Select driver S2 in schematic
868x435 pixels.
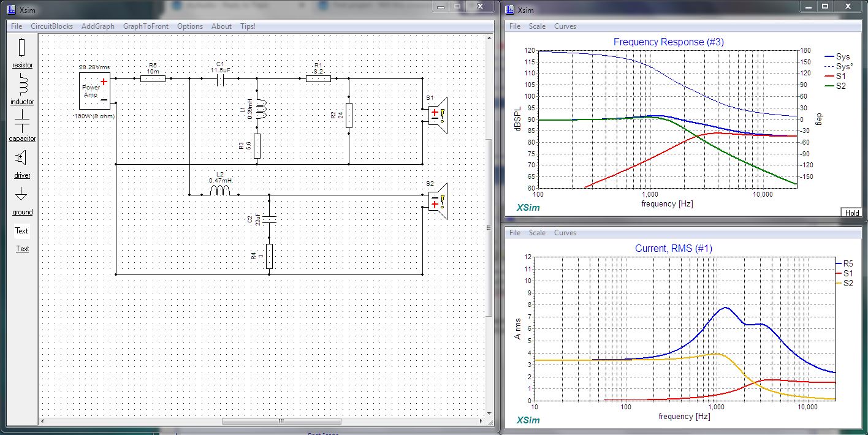coord(439,201)
